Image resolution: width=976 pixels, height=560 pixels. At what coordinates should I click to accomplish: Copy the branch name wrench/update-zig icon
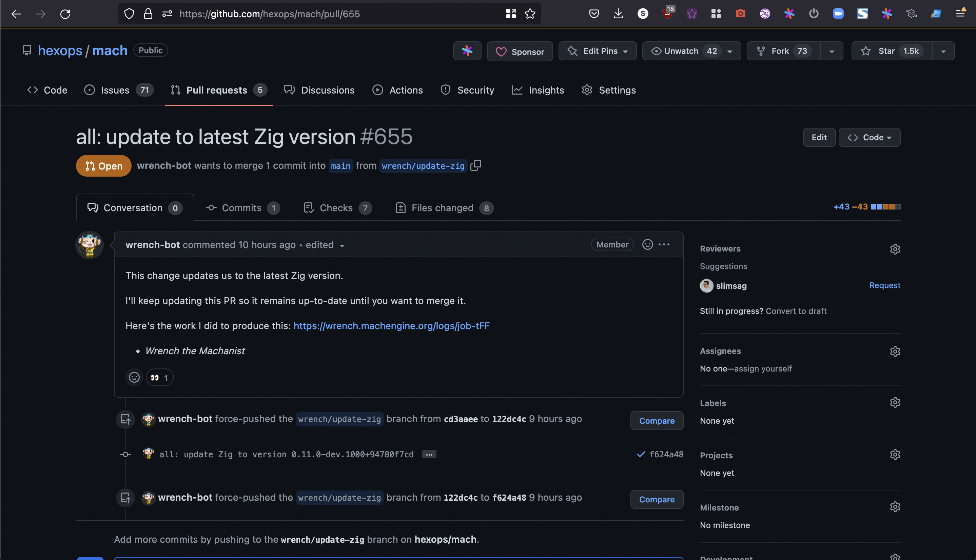pyautogui.click(x=476, y=165)
